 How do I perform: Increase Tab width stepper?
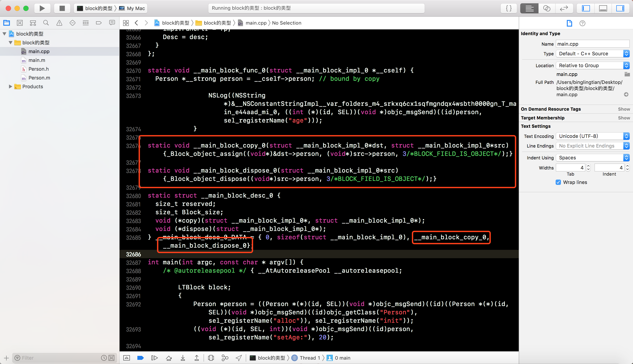point(588,166)
